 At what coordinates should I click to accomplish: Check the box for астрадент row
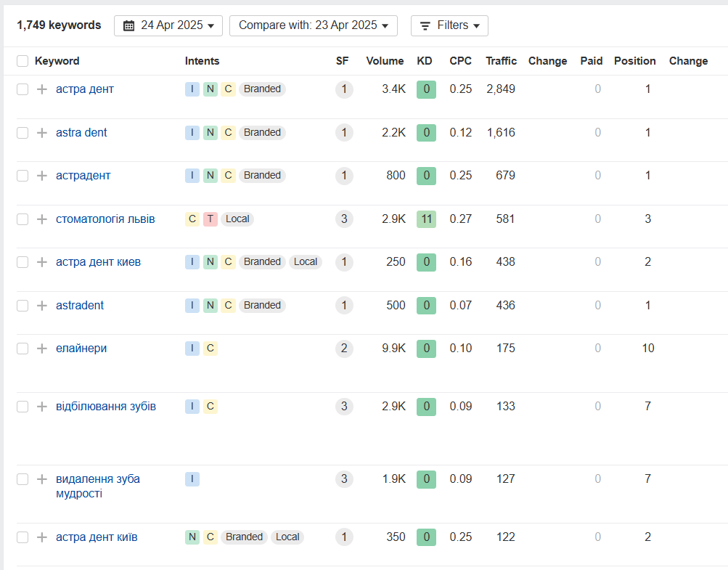point(23,176)
